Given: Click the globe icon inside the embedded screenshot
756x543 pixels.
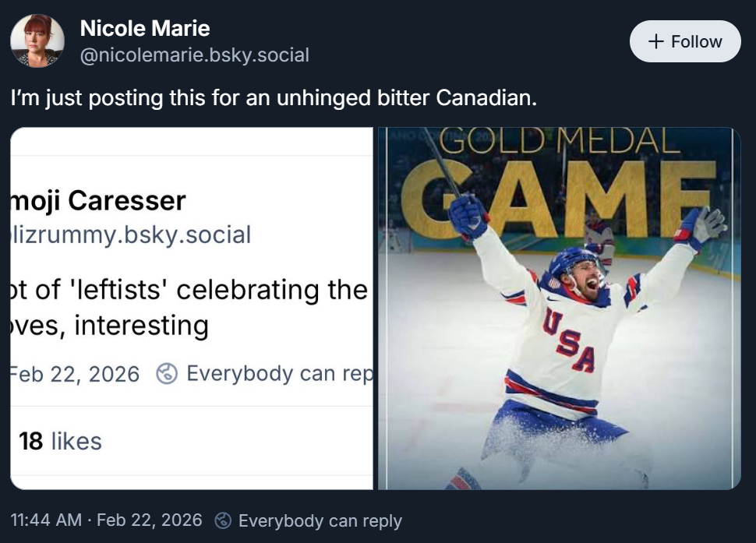Looking at the screenshot, I should coord(167,374).
